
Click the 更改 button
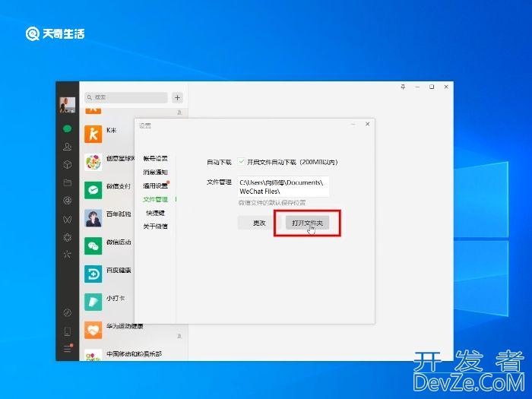[259, 223]
